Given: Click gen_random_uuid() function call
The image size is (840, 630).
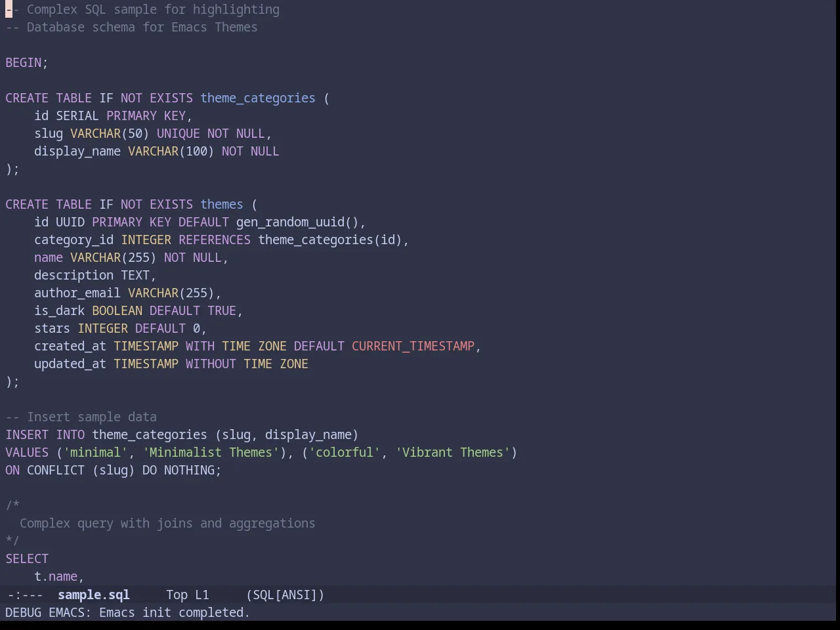Looking at the screenshot, I should (x=298, y=222).
